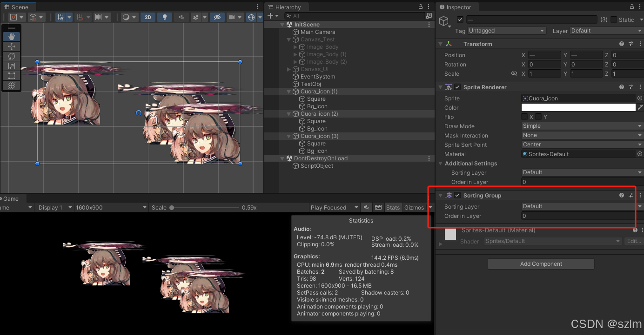Expand Image_Body (1) in Hierarchy
644x335 pixels.
click(295, 54)
